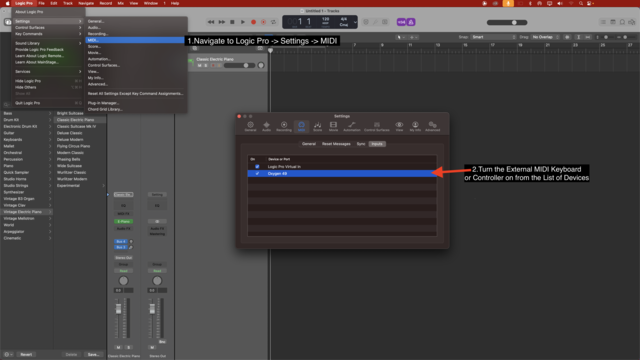The image size is (640, 360).
Task: Click the capture recording button
Action: point(264,22)
